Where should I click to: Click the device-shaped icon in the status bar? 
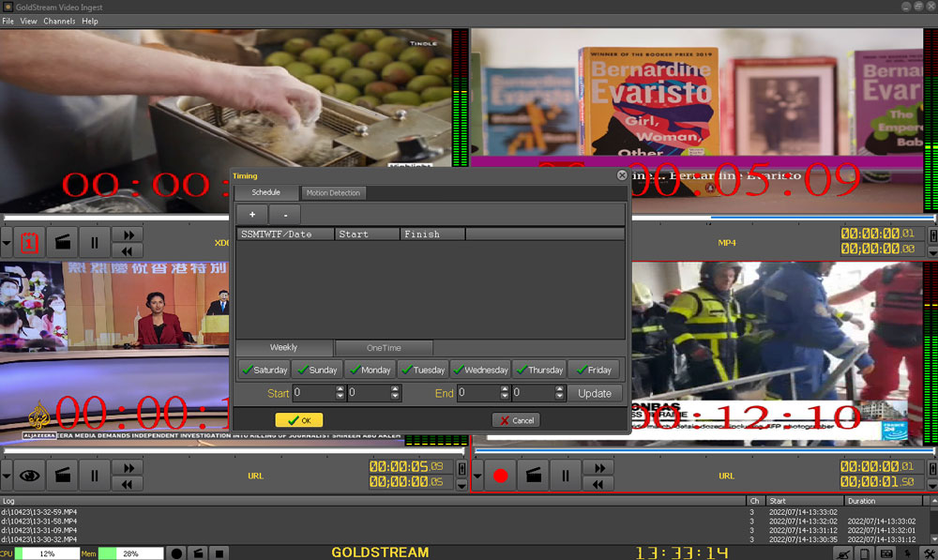(865, 554)
